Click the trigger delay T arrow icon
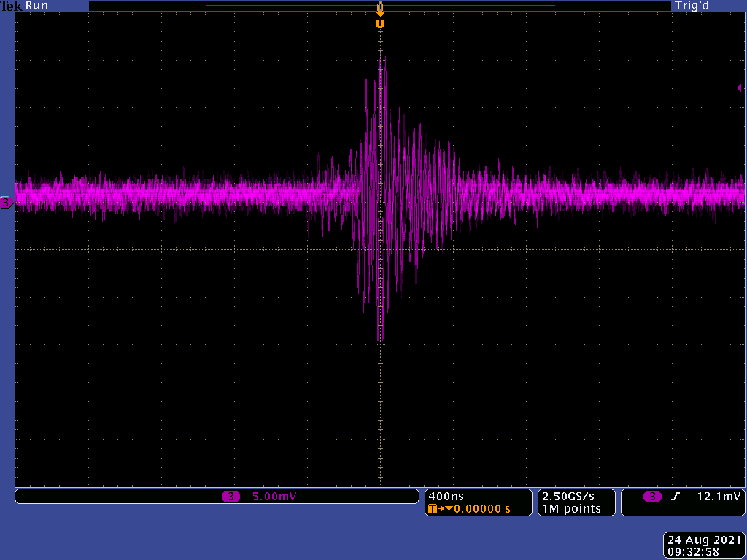 tap(439, 509)
